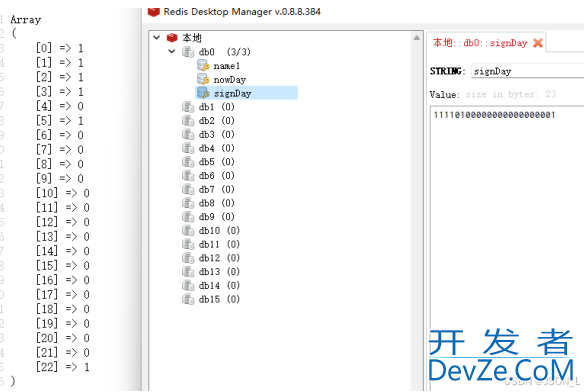This screenshot has width=584, height=392.
Task: Click the db0 database icon
Action: pyautogui.click(x=188, y=52)
